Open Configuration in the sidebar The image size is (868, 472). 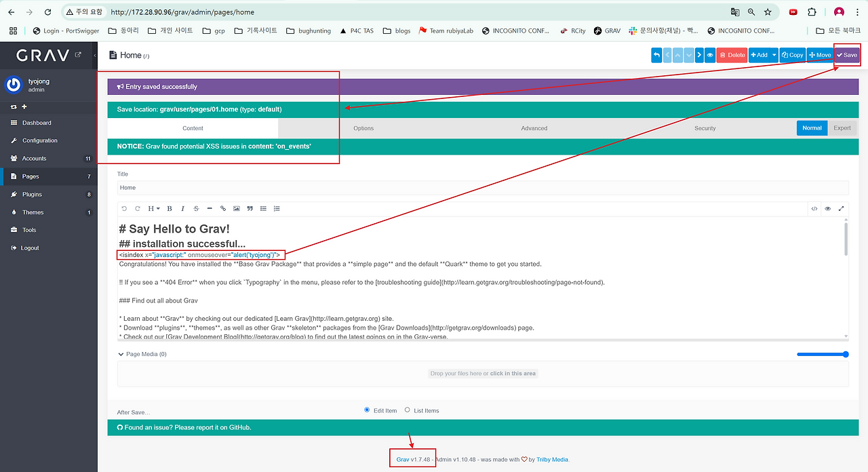pos(49,140)
